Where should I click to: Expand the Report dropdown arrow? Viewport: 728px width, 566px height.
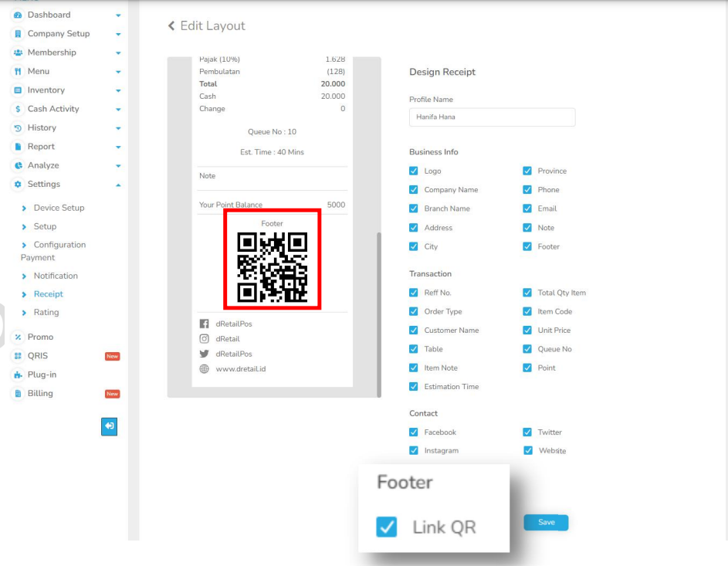click(118, 147)
